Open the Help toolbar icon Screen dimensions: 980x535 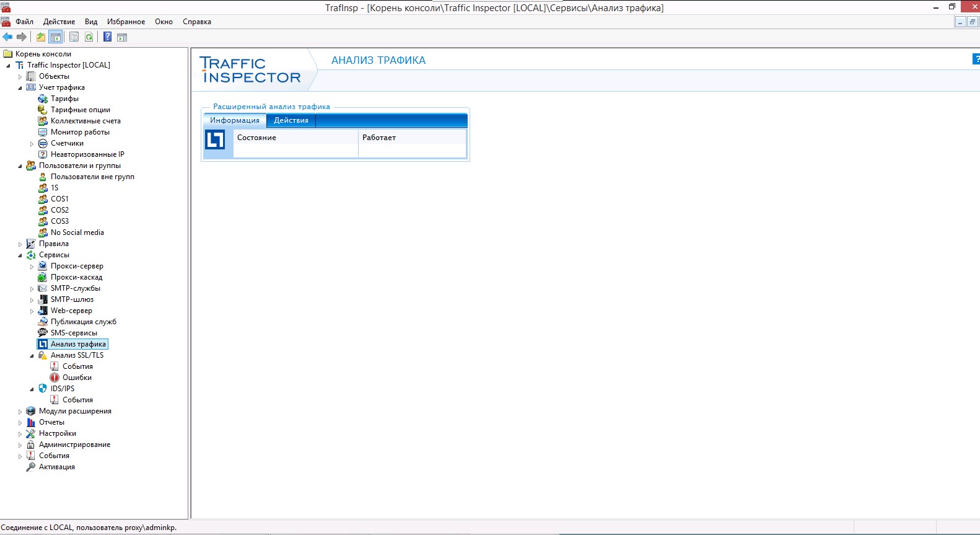coord(107,37)
